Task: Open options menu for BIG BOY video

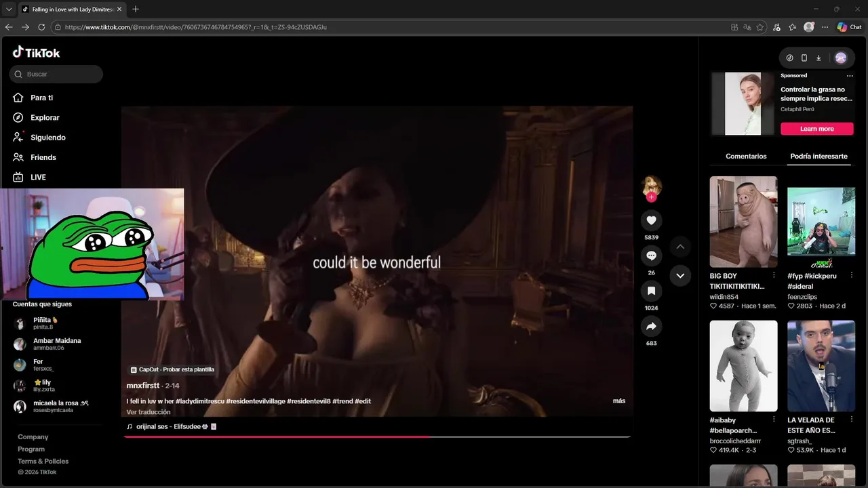Action: 773,275
